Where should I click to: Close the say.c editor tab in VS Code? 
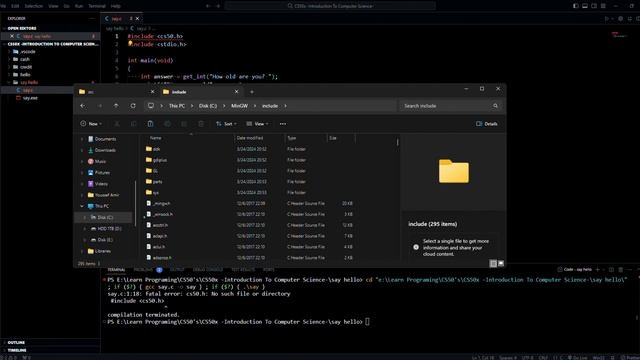[x=138, y=18]
